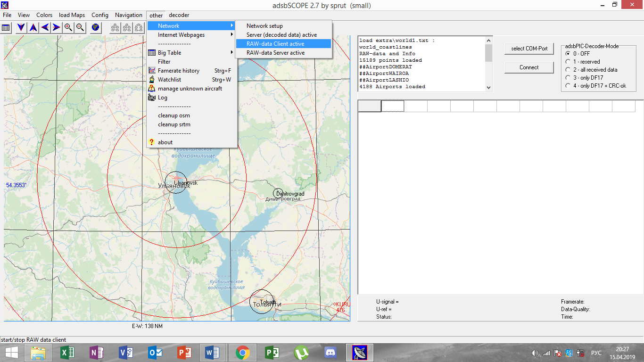Open the Network setup menu item
Image resolution: width=644 pixels, height=362 pixels.
coord(264,26)
